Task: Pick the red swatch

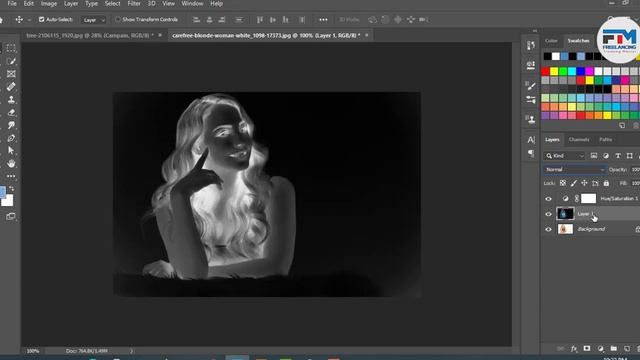Action: click(x=545, y=71)
